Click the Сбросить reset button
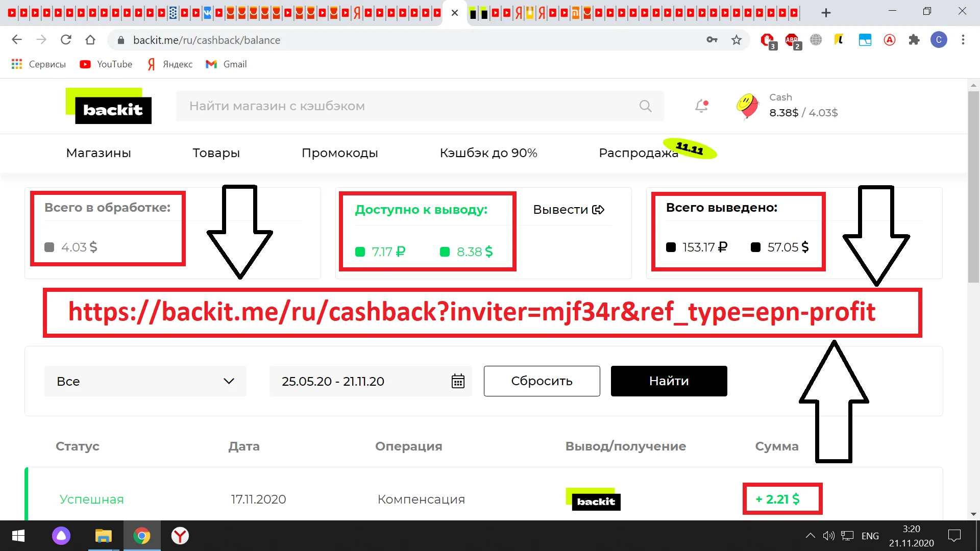980x551 pixels. pos(542,381)
